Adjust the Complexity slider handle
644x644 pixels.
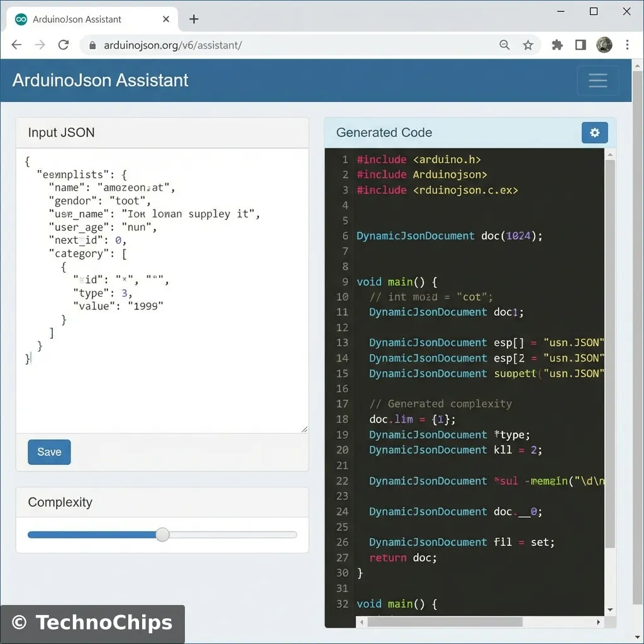pyautogui.click(x=162, y=535)
